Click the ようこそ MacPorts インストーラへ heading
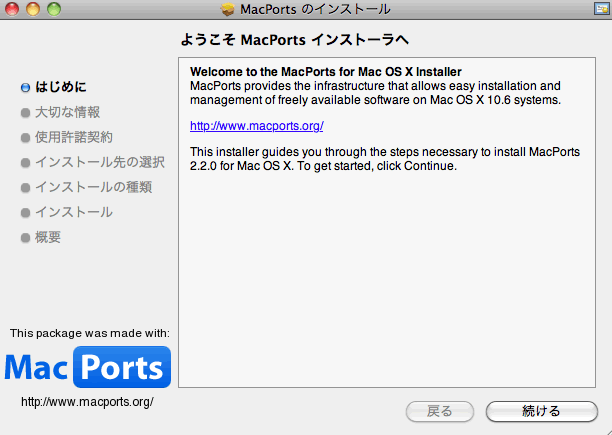 (x=295, y=40)
